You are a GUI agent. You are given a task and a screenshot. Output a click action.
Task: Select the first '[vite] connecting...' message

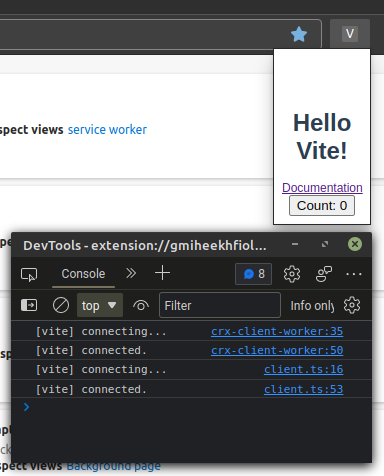(101, 331)
